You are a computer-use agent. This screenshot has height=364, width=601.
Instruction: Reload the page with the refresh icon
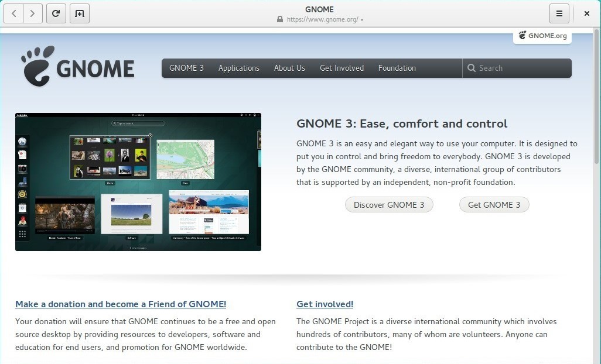click(56, 13)
